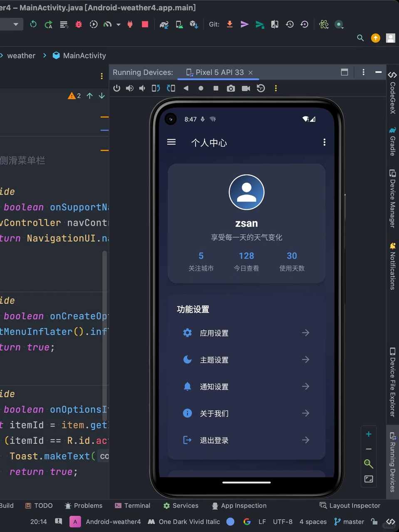Click the green Git Push icon
Viewport: 399px width, 532px height.
pyautogui.click(x=260, y=25)
